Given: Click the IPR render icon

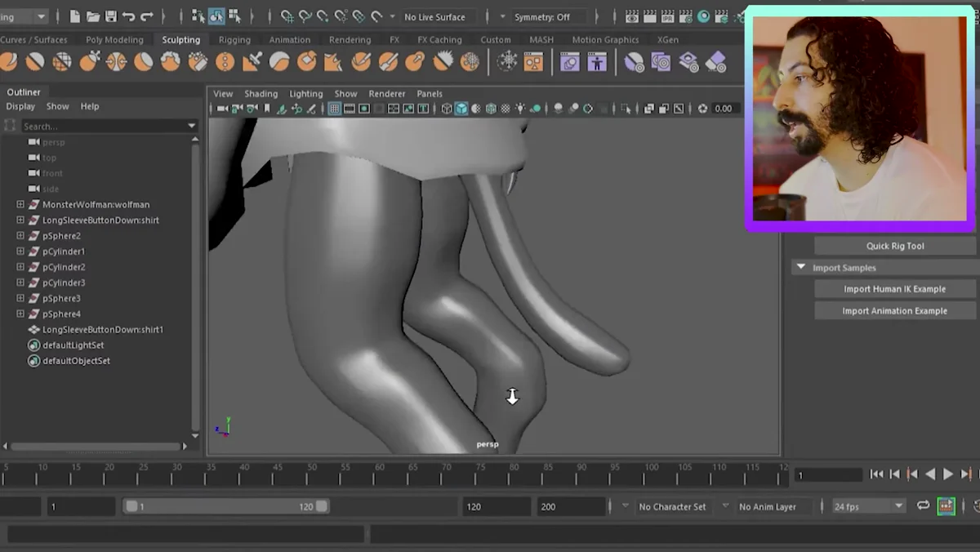Looking at the screenshot, I should pos(668,16).
